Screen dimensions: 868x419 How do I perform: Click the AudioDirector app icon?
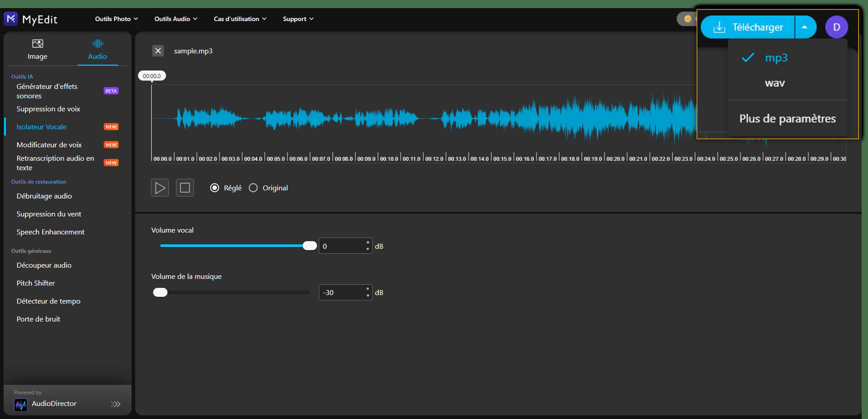tap(21, 405)
